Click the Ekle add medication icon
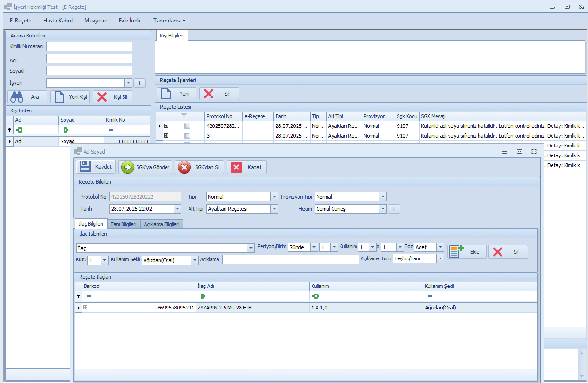 point(456,252)
